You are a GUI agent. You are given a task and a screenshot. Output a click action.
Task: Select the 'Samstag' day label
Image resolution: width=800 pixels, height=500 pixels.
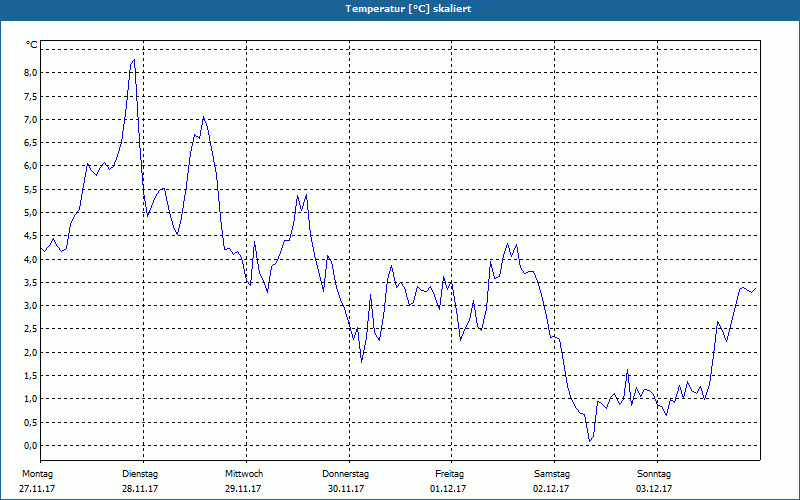(x=552, y=474)
